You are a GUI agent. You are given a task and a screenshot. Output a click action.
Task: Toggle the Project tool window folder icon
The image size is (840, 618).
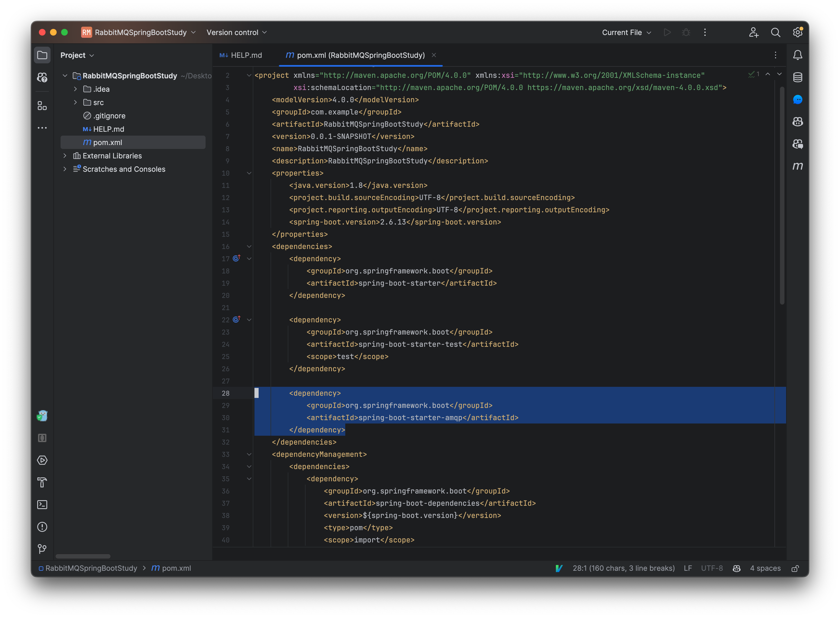42,55
